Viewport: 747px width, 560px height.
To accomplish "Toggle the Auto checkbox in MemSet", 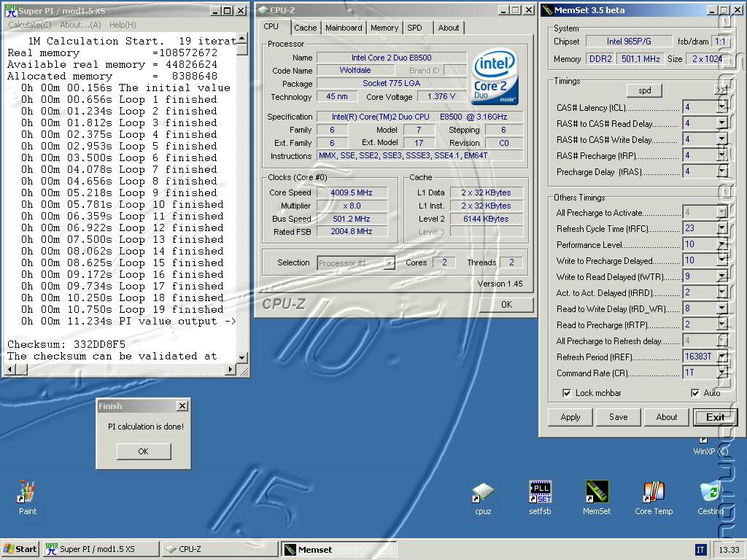I will click(695, 393).
